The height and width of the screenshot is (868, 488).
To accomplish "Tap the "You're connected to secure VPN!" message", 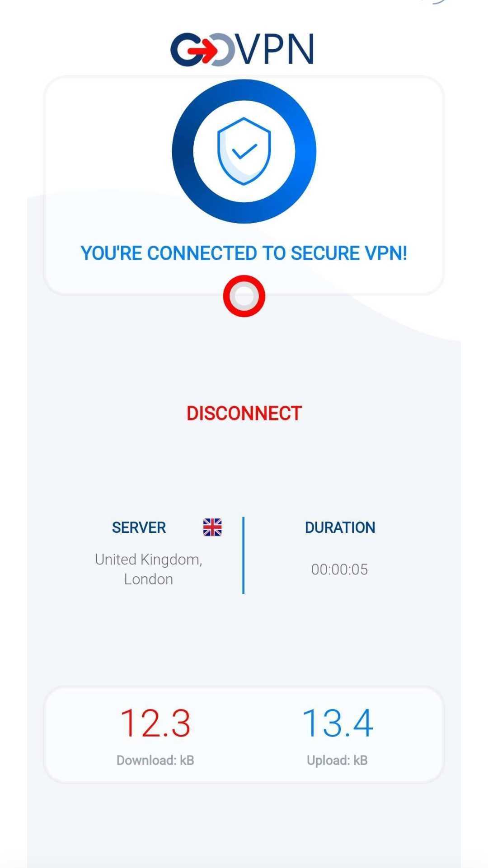I will [244, 253].
